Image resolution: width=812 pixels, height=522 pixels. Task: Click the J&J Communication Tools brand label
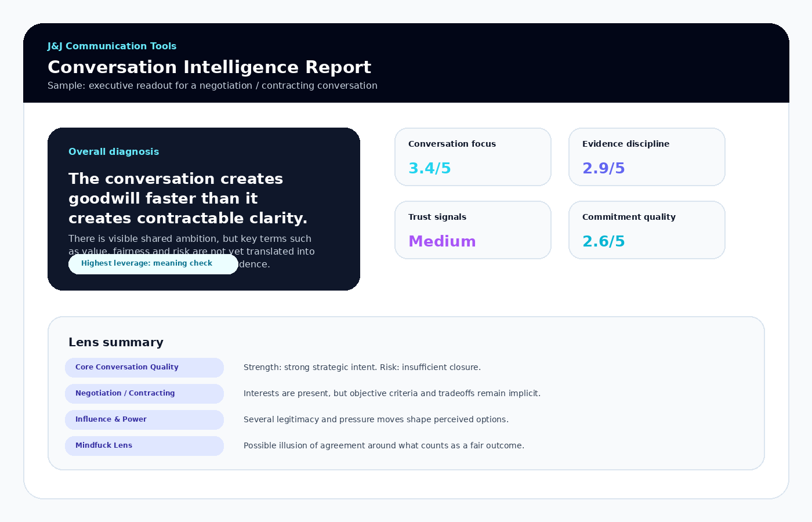112,46
